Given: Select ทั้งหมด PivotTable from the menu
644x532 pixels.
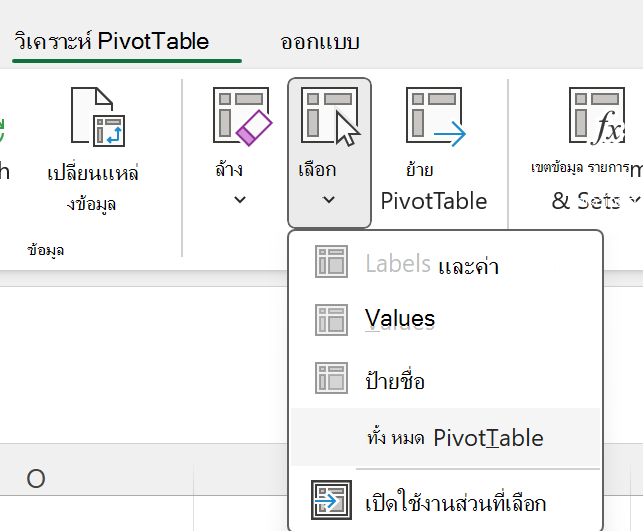Looking at the screenshot, I should point(446,437).
